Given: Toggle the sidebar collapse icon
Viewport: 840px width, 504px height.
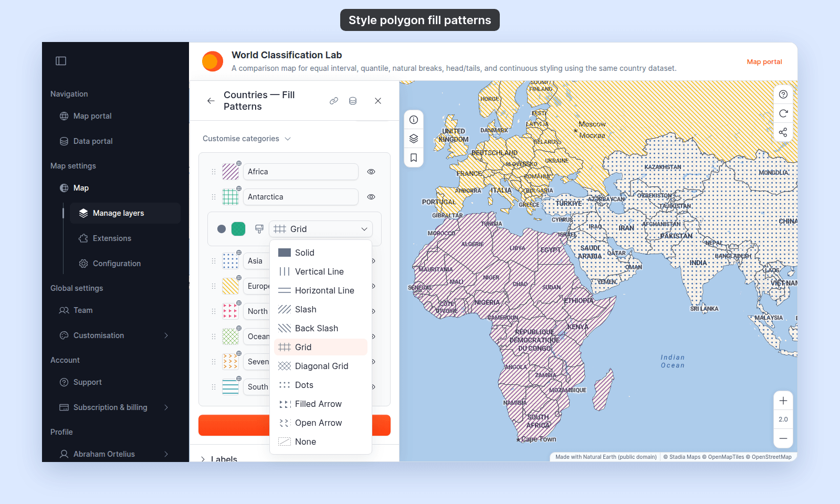Looking at the screenshot, I should [61, 61].
